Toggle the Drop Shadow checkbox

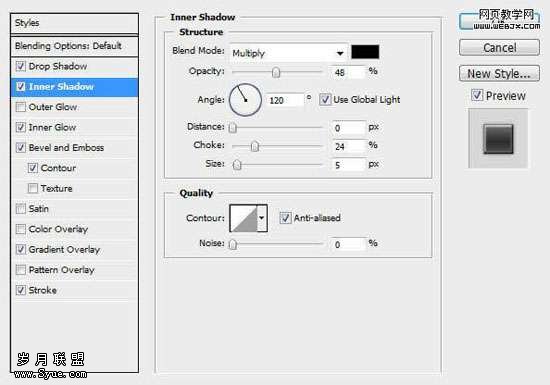21,66
